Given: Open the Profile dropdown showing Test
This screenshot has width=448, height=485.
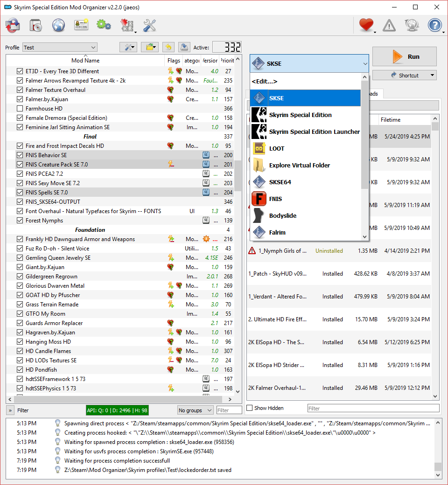Looking at the screenshot, I should point(60,47).
